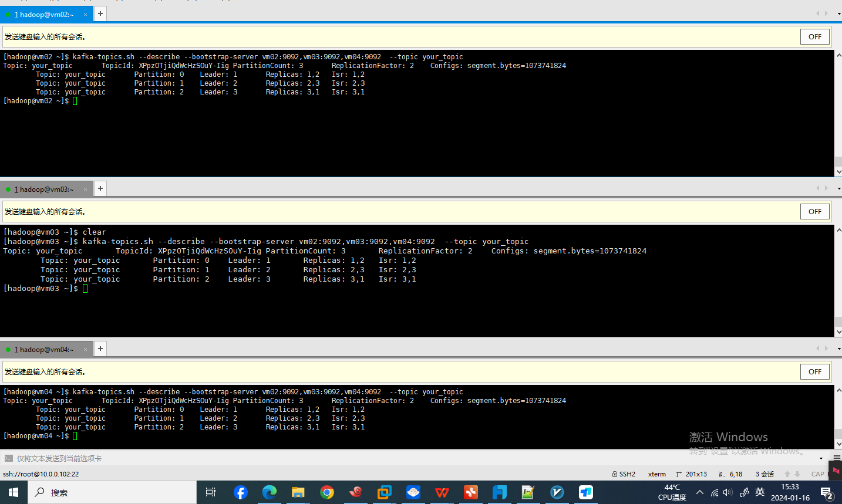
Task: Open Task View from the taskbar
Action: tap(211, 492)
